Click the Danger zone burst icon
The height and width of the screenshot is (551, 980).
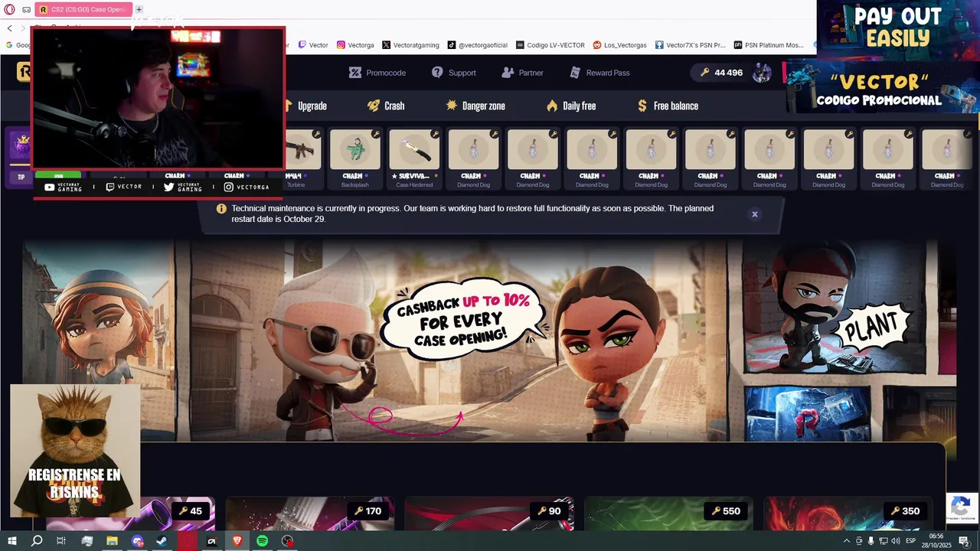[452, 106]
